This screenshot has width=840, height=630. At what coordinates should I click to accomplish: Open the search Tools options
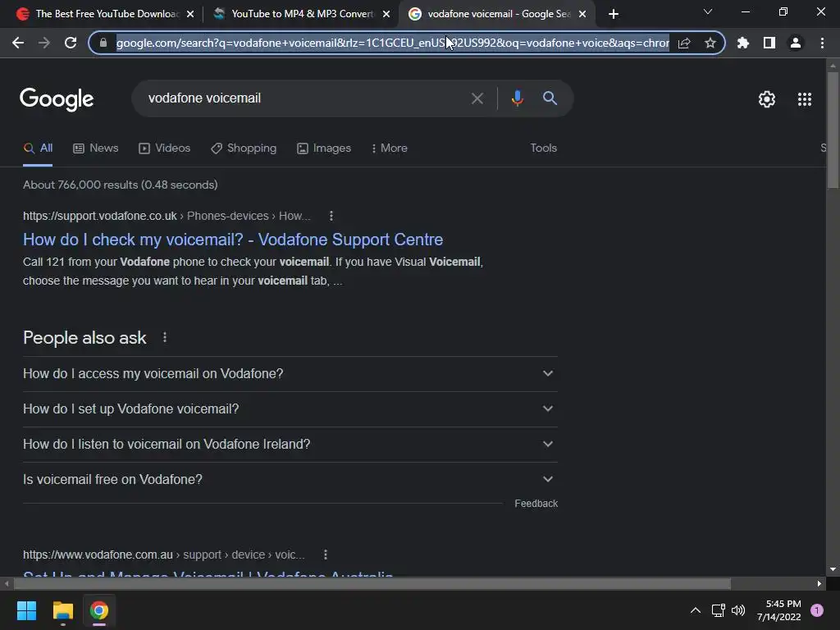point(543,148)
